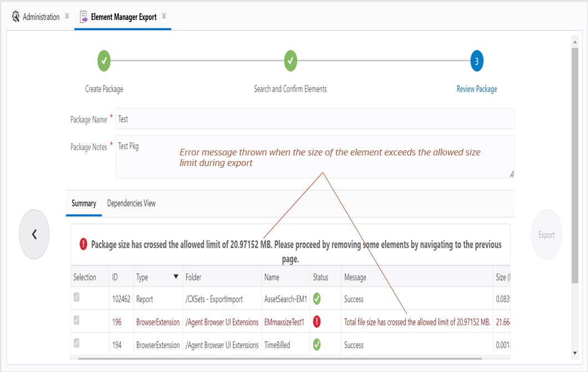This screenshot has width=588, height=372.
Task: Click the Create Package step checkmark circle
Action: coord(104,61)
